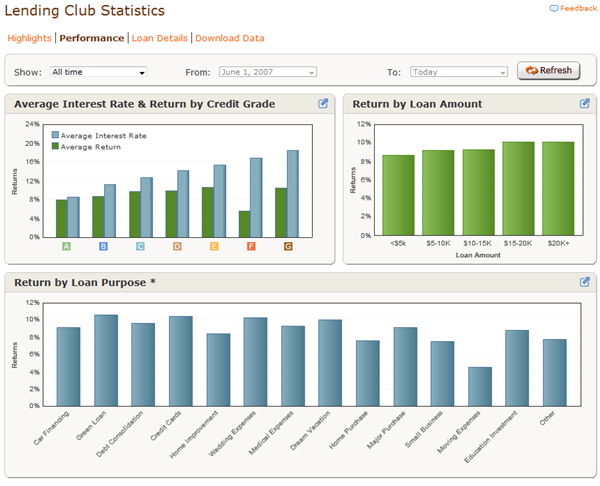The width and height of the screenshot is (600, 486).
Task: Click the grade A blue interest rate bar
Action: point(73,217)
